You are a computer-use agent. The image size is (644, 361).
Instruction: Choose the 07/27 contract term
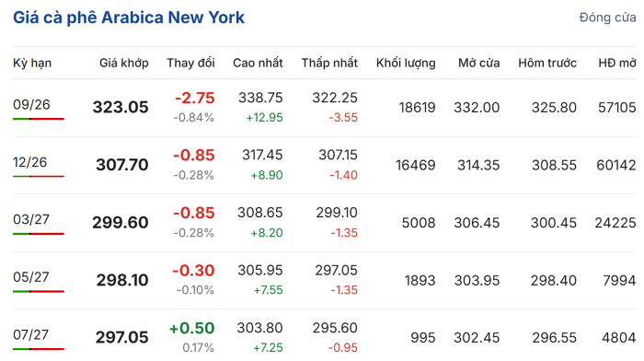(30, 334)
